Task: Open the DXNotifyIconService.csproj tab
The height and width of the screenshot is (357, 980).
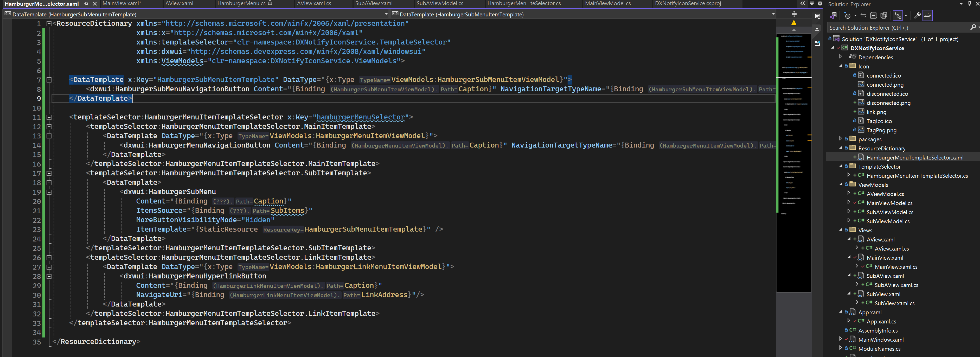Action: (x=687, y=3)
